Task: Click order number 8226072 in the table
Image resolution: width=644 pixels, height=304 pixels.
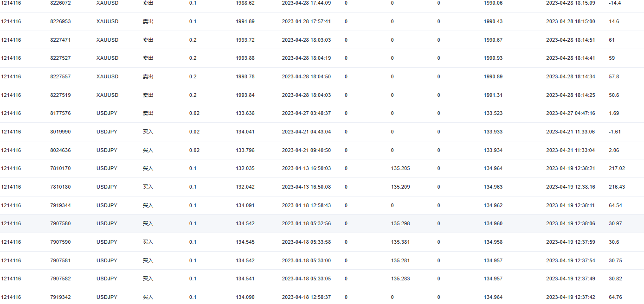Action: coord(60,3)
